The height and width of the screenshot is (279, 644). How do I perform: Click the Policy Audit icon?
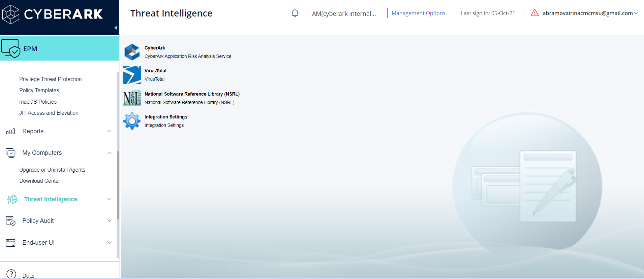click(x=10, y=221)
